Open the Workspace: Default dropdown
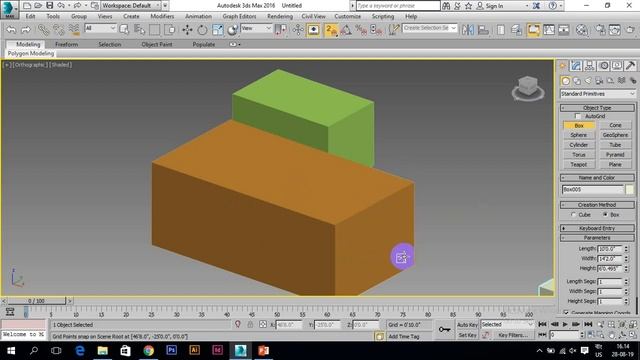Image resolution: width=640 pixels, height=360 pixels. coord(131,6)
